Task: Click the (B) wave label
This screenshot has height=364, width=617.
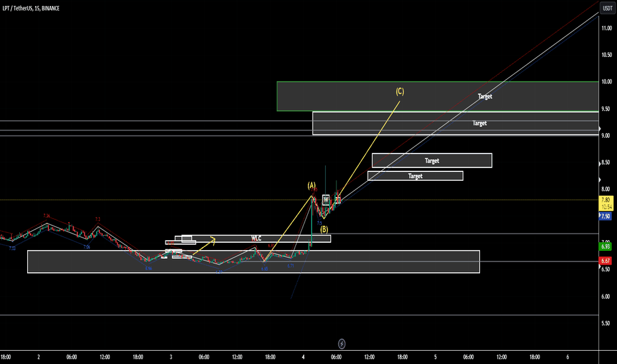Action: click(x=324, y=229)
